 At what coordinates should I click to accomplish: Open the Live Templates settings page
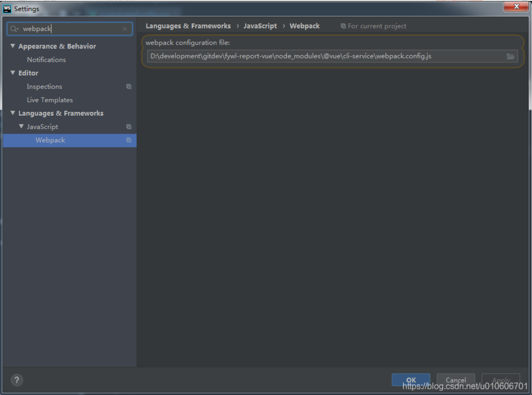pos(49,100)
